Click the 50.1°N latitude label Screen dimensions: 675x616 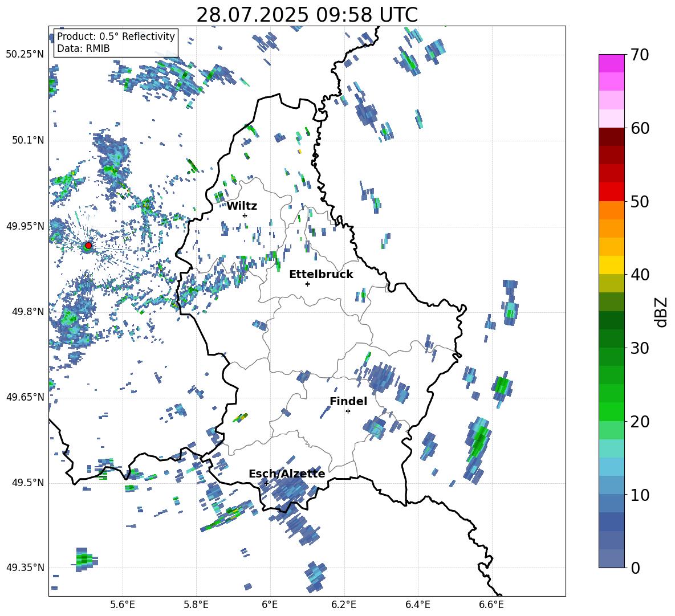[28, 140]
